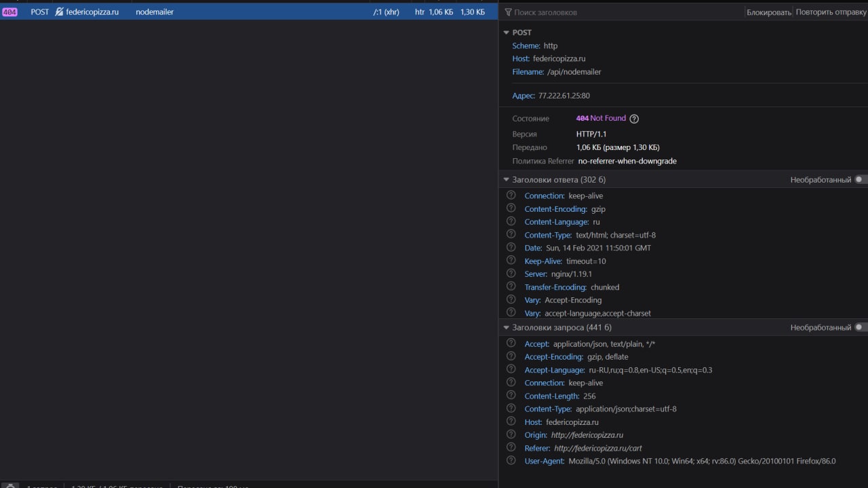Click the Referer value http://federicopizza.ru/cart

tap(598, 448)
